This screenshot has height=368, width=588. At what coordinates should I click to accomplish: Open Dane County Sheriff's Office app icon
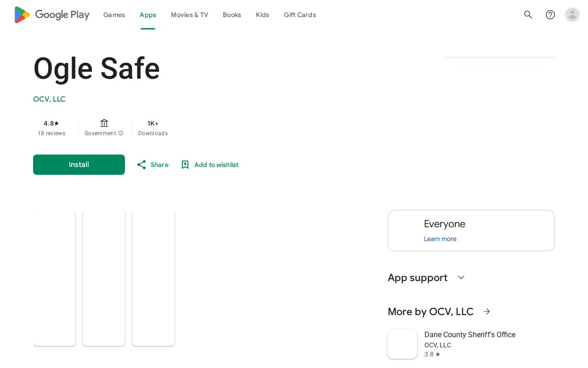coord(402,344)
